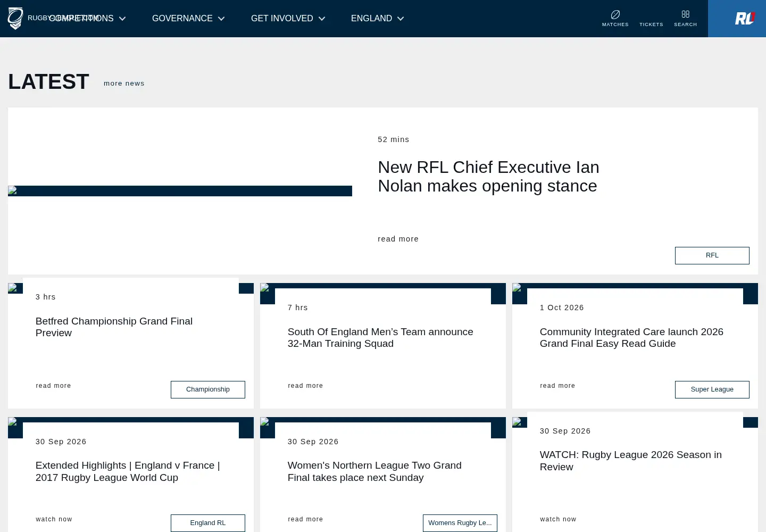Select the England RL tag button
The width and height of the screenshot is (766, 532).
(208, 523)
